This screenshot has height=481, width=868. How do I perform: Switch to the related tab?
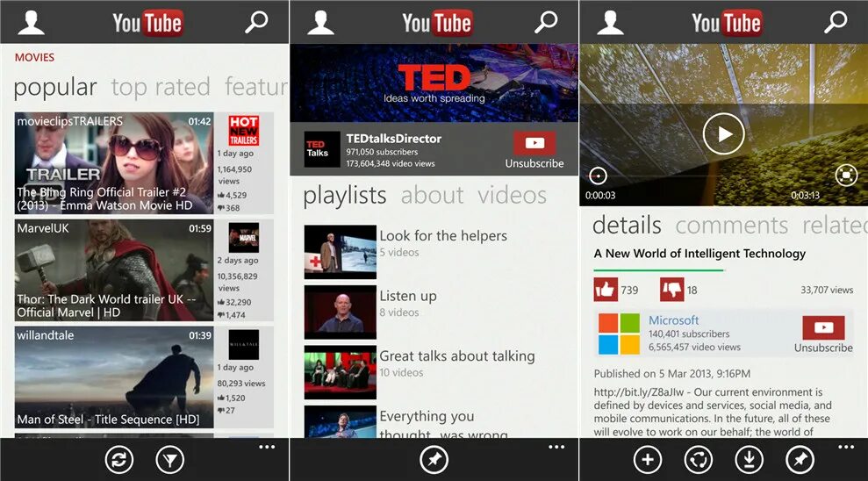[x=835, y=226]
